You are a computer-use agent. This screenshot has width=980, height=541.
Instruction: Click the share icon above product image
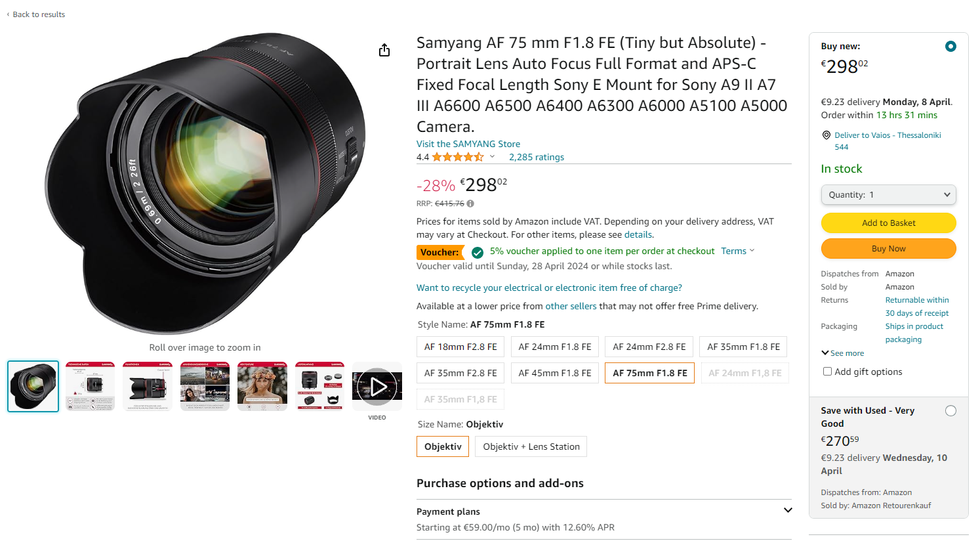(x=384, y=51)
